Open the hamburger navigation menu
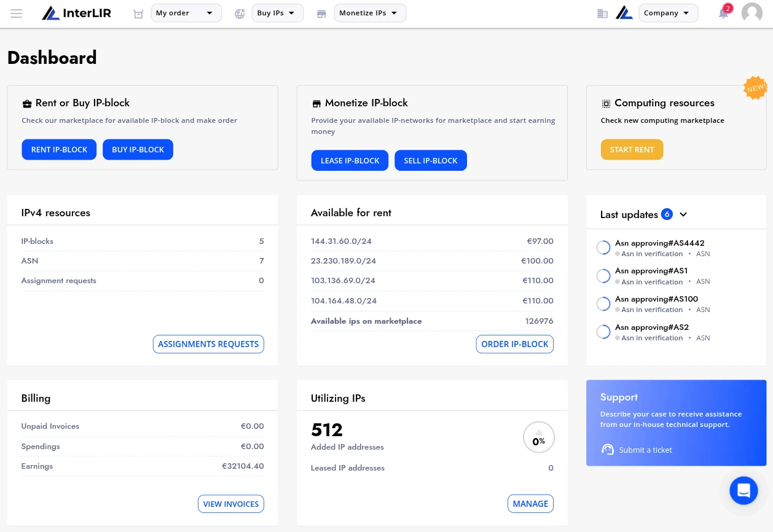Image resolution: width=773 pixels, height=532 pixels. pyautogui.click(x=17, y=13)
